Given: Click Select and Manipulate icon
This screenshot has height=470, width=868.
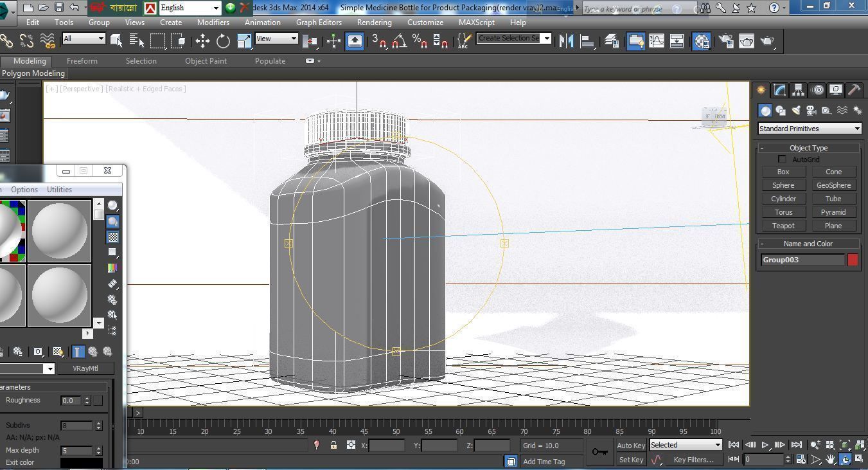Looking at the screenshot, I should (x=333, y=41).
